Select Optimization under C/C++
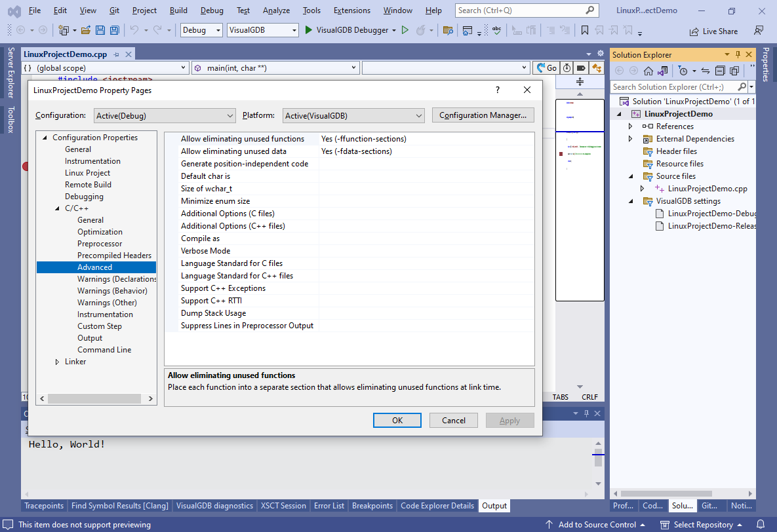Viewport: 777px width, 532px height. pos(100,232)
